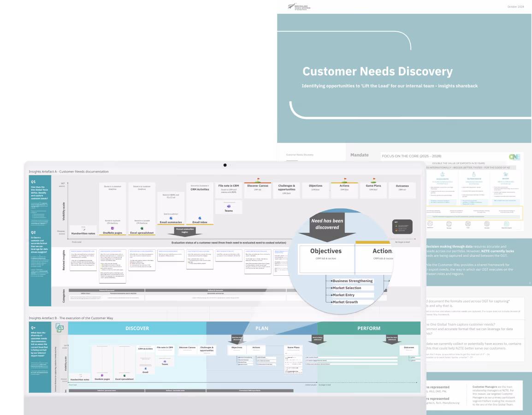Click 'Market Entry' in the magnified circle
This screenshot has width=532, height=415.
tap(343, 295)
